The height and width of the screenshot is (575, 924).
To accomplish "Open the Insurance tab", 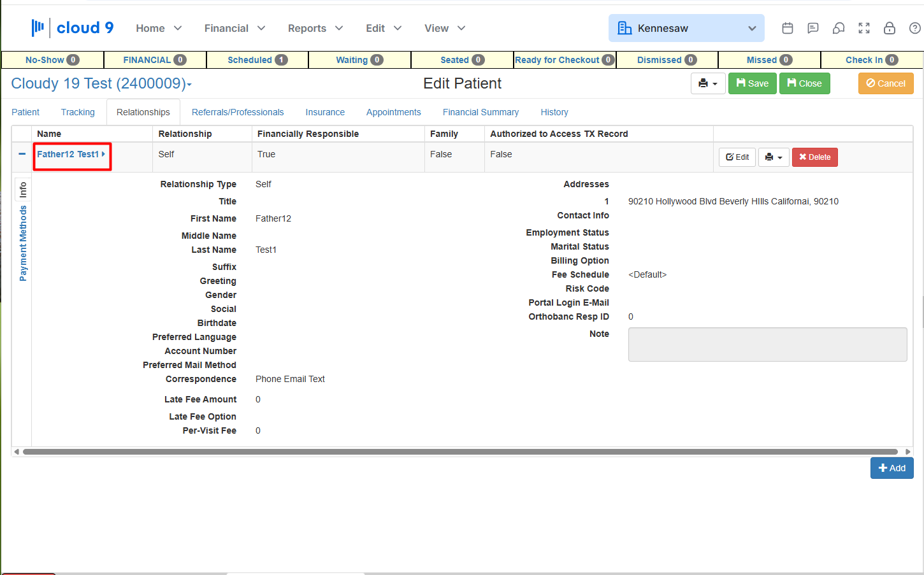I will (325, 112).
